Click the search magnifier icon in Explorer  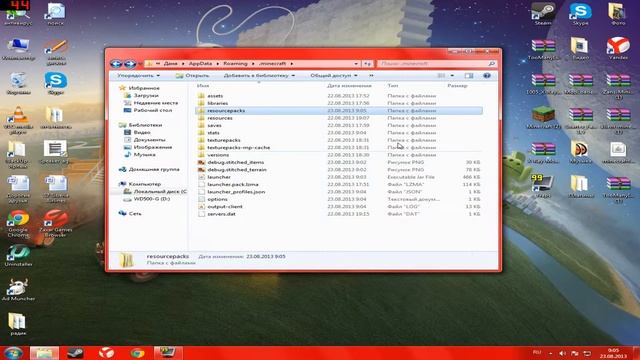491,64
